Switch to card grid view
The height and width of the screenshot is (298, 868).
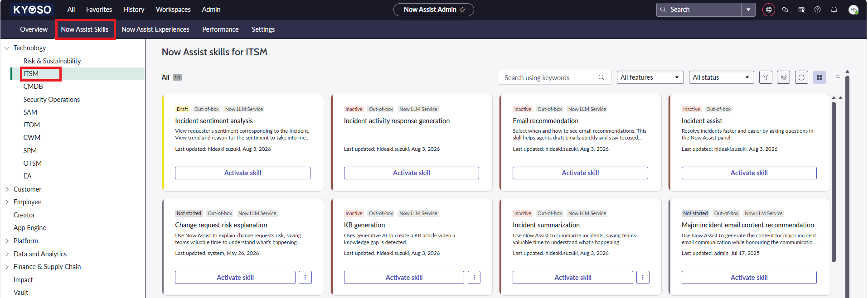pos(820,77)
